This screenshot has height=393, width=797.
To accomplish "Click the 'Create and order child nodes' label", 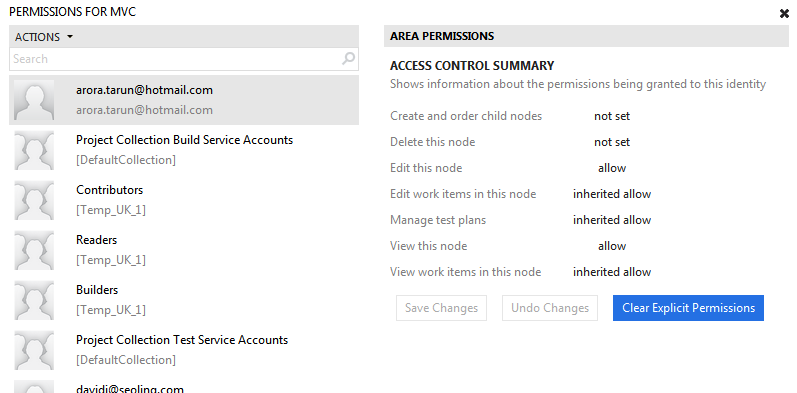I will click(466, 116).
